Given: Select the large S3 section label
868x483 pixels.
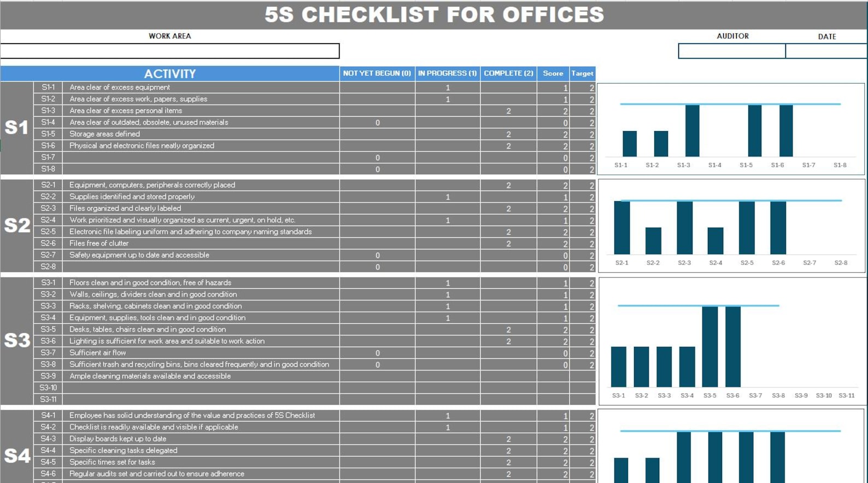Looking at the screenshot, I should point(16,340).
